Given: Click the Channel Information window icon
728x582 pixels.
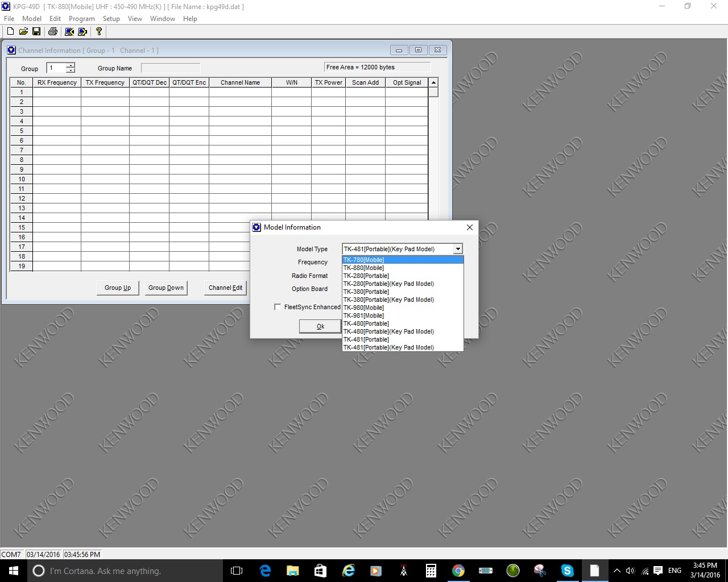Looking at the screenshot, I should 11,50.
